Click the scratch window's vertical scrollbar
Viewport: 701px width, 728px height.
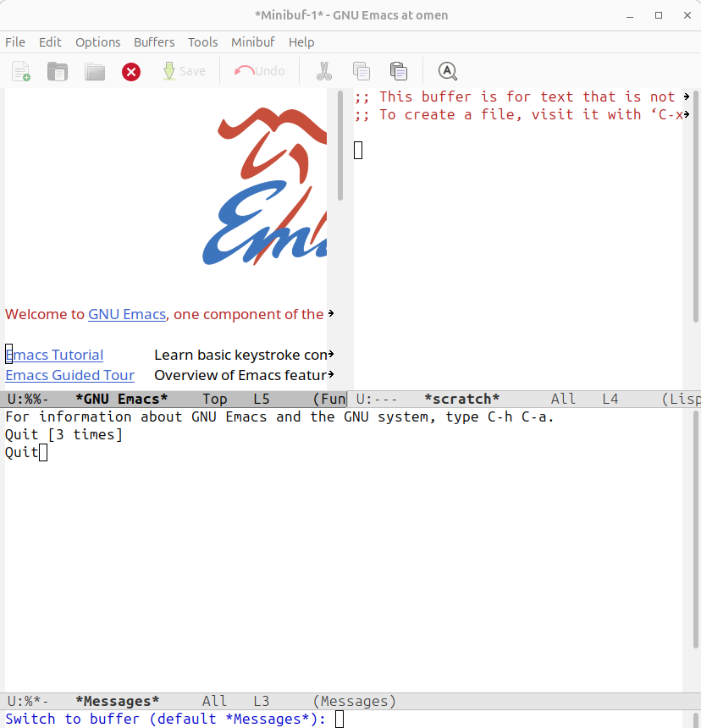coord(695,207)
